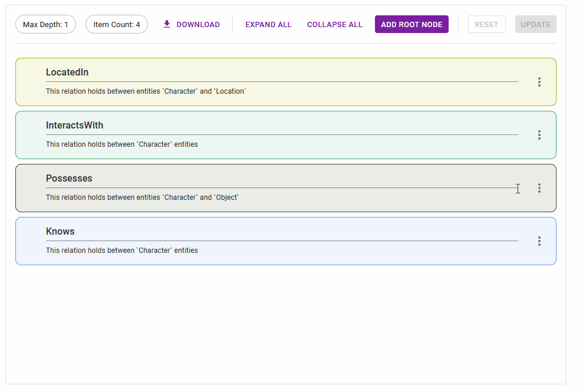Expand the Knows relation node

click(x=286, y=241)
